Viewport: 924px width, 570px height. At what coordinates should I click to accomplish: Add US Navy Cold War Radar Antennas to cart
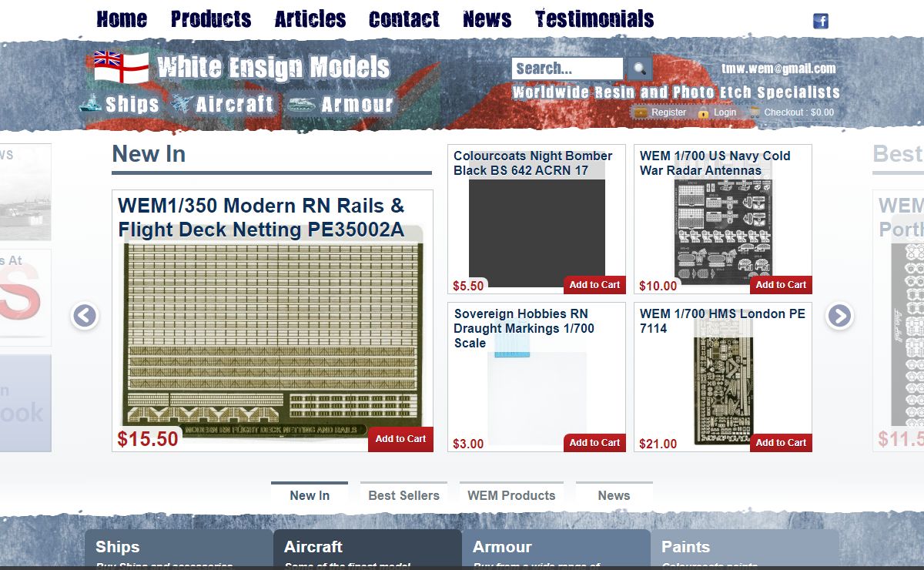(781, 285)
